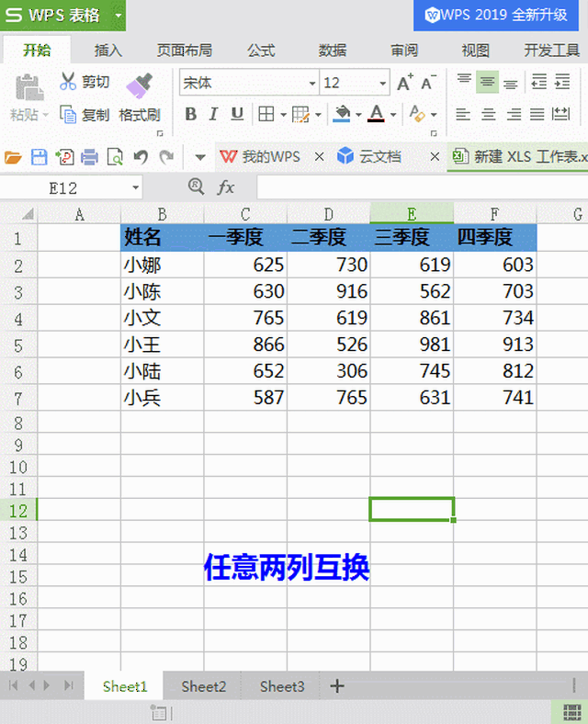
Task: Apply fill color bucket
Action: pos(342,114)
